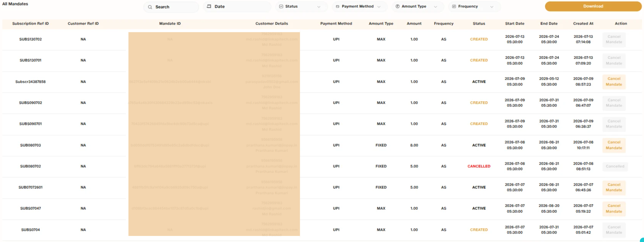Cancel mandate for SUB07072601

pyautogui.click(x=614, y=187)
